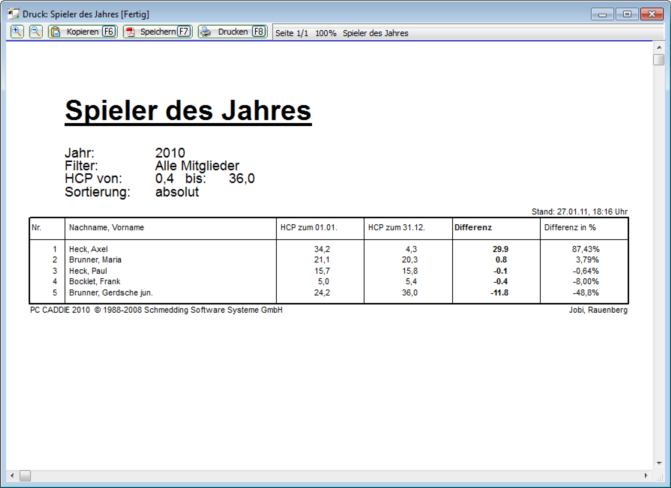Click the sort value 'absolut'

click(x=177, y=192)
